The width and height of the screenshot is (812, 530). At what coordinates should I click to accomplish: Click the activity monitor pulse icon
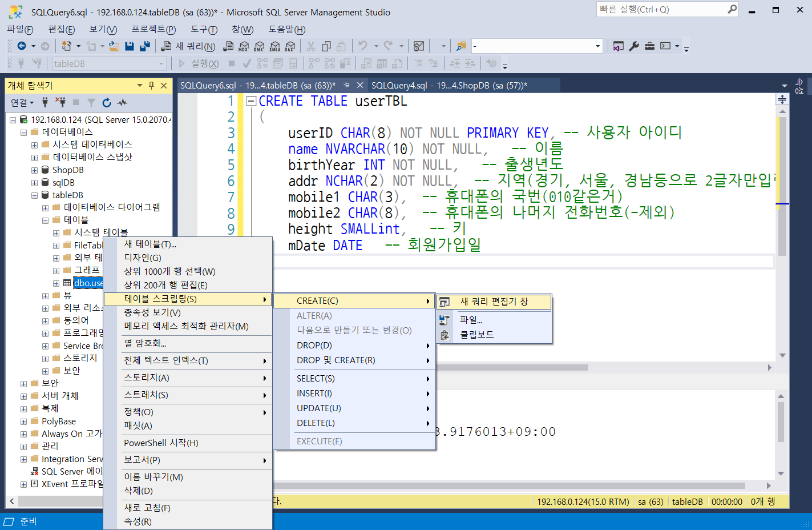(x=122, y=102)
